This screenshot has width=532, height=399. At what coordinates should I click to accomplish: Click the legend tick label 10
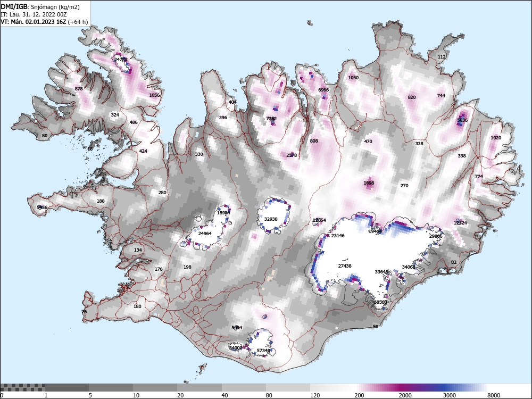click(136, 395)
